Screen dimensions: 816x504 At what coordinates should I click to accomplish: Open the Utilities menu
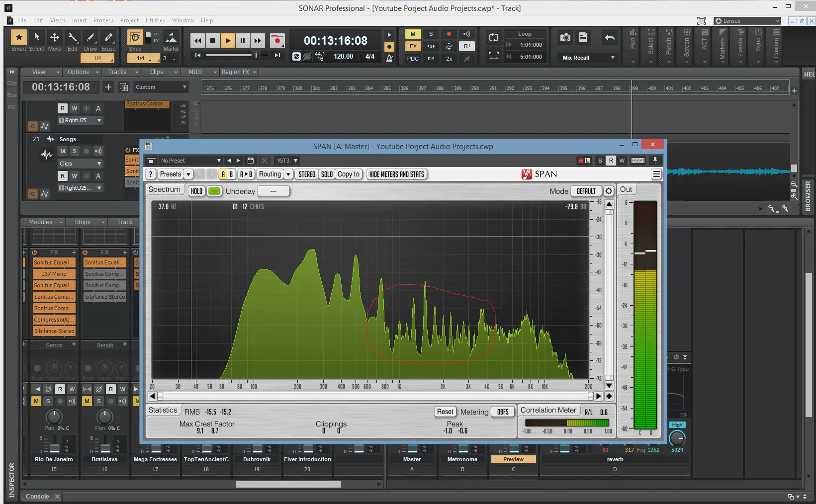pos(155,20)
